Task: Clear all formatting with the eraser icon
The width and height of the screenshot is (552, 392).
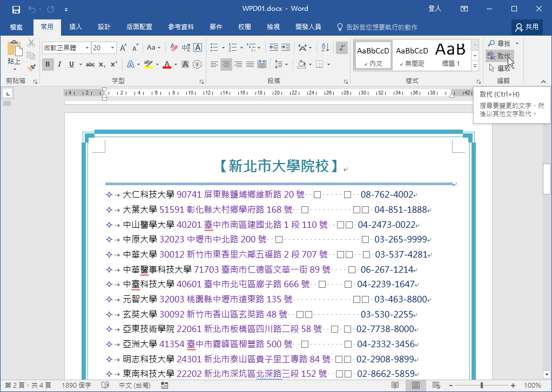Action: (174, 48)
